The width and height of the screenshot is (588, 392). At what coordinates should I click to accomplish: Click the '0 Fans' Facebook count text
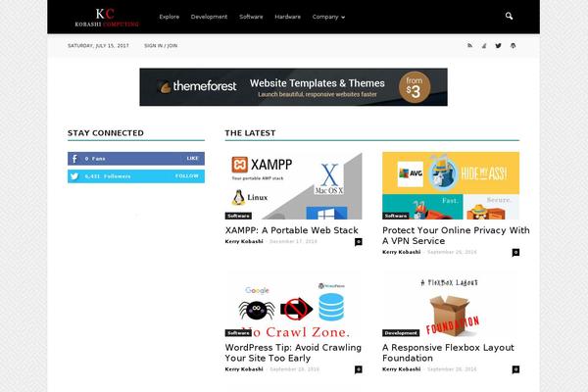[95, 159]
